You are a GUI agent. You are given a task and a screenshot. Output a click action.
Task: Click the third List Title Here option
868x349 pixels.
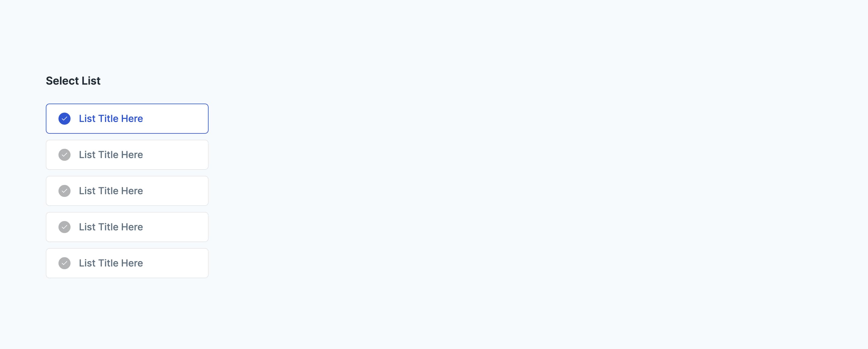[x=127, y=191]
